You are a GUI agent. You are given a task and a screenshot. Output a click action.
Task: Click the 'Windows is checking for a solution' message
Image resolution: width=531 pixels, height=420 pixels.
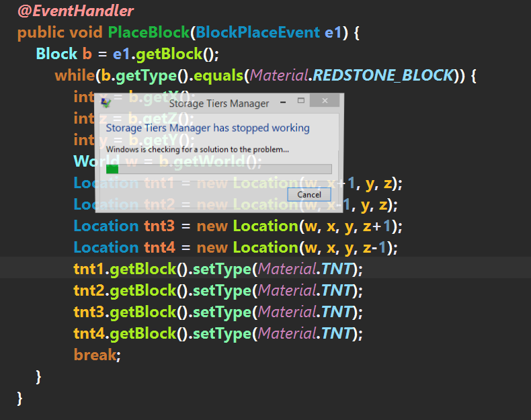(198, 149)
